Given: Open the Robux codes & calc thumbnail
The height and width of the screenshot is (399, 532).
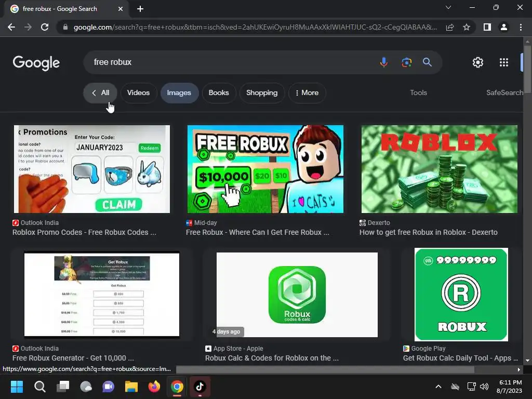Looking at the screenshot, I should pyautogui.click(x=297, y=295).
